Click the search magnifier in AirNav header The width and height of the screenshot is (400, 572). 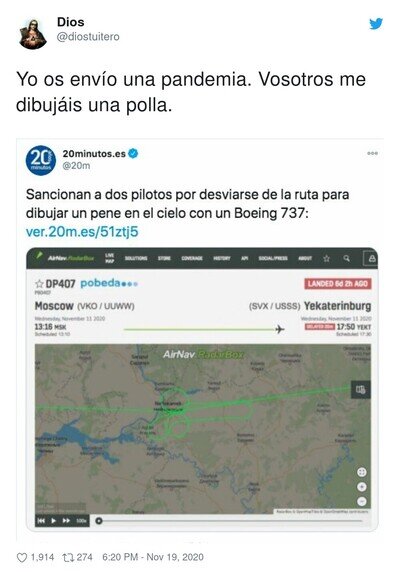coord(346,258)
